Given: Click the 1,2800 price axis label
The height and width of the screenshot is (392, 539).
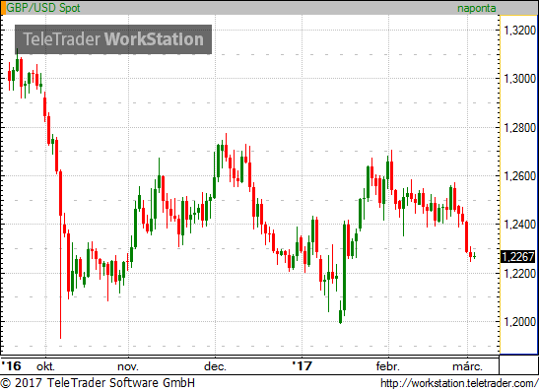Looking at the screenshot, I should point(519,128).
